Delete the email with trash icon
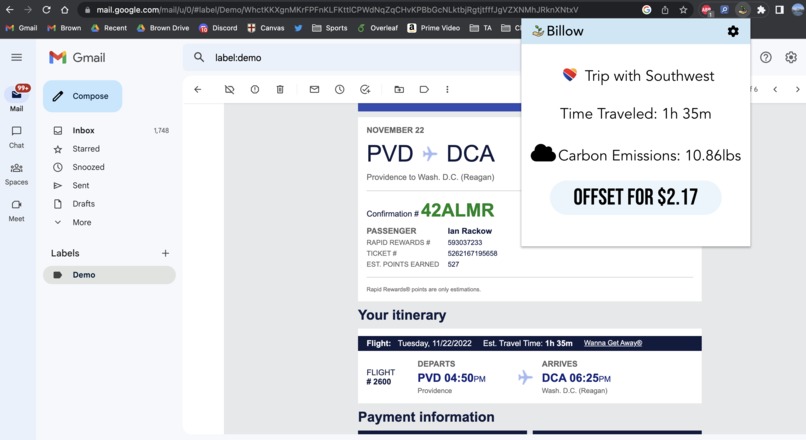 tap(280, 89)
